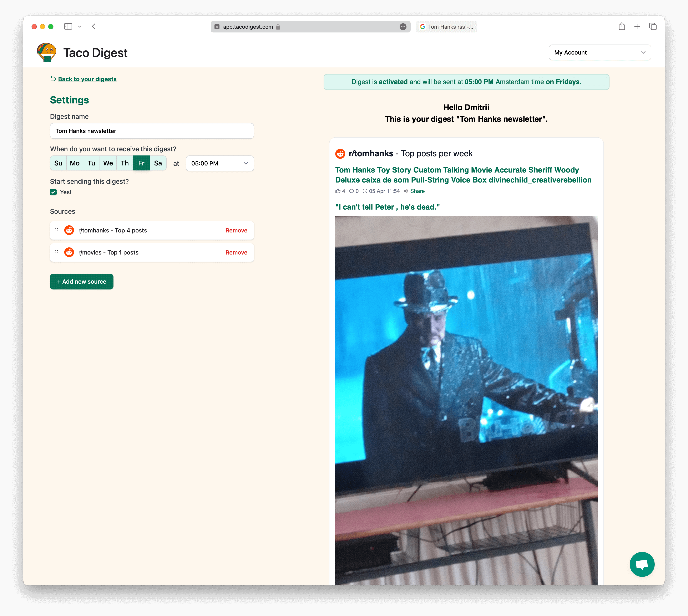The width and height of the screenshot is (688, 616).
Task: Expand the sidebar chevron menu in toolbar
Action: point(80,26)
